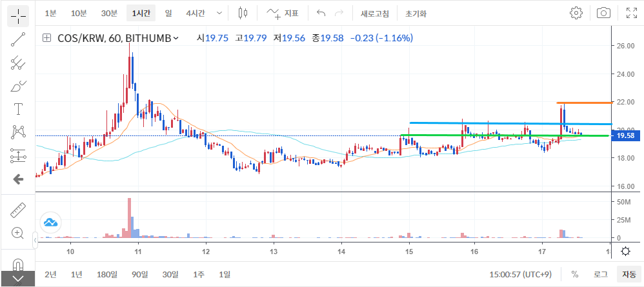
Task: Toggle 로그 logarithmic scale
Action: (600, 274)
